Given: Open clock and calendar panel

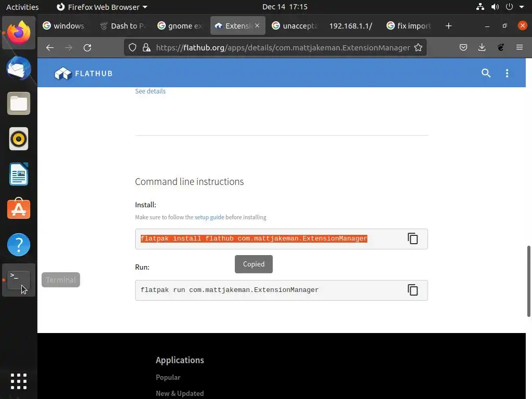Looking at the screenshot, I should click(285, 7).
